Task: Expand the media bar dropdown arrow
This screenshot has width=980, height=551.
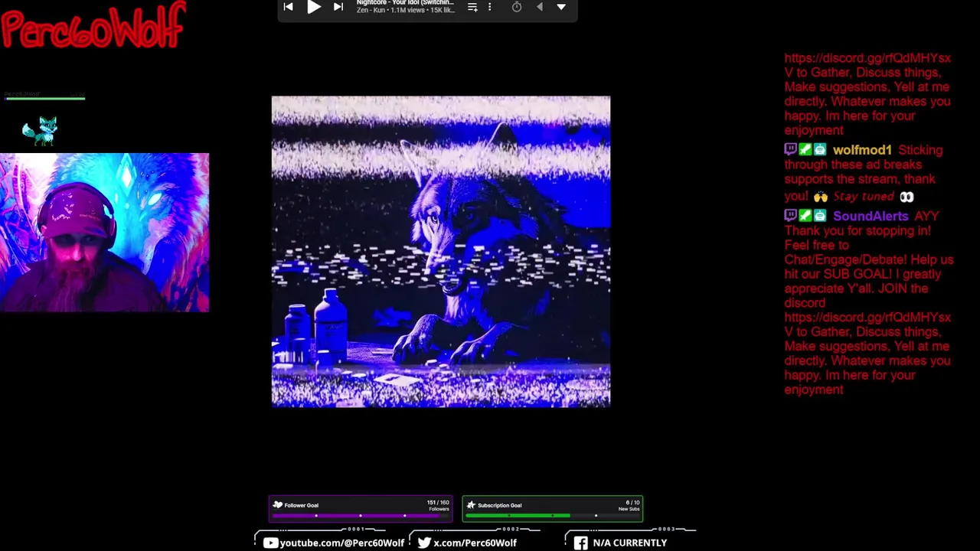Action: [561, 7]
